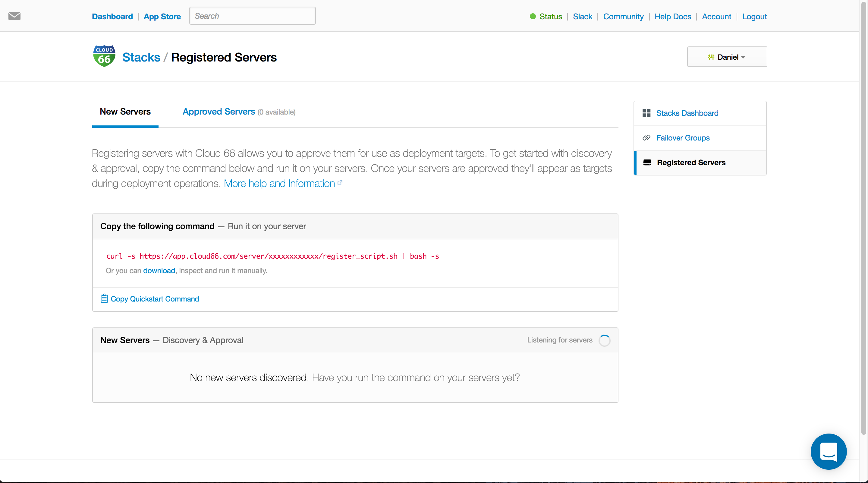Image resolution: width=868 pixels, height=483 pixels.
Task: Open the App Store section
Action: 162,16
